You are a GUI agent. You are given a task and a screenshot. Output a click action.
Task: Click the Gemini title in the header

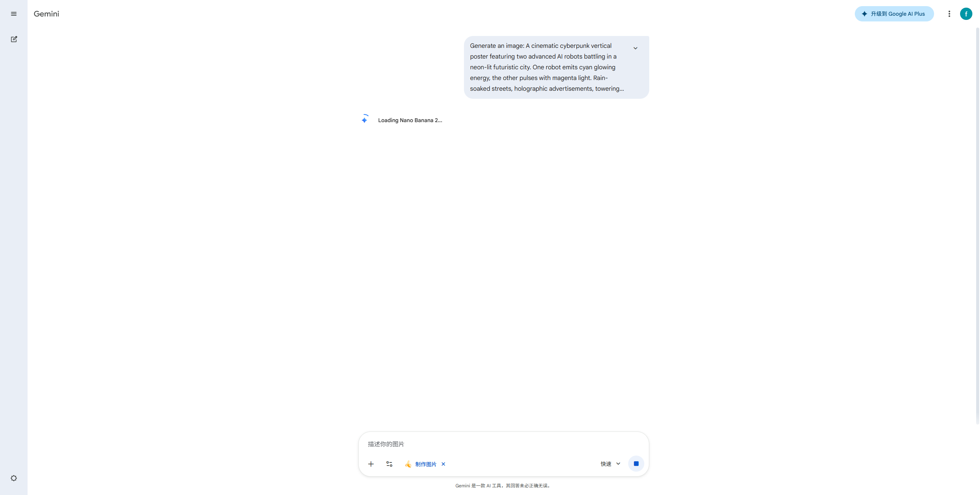pos(46,14)
